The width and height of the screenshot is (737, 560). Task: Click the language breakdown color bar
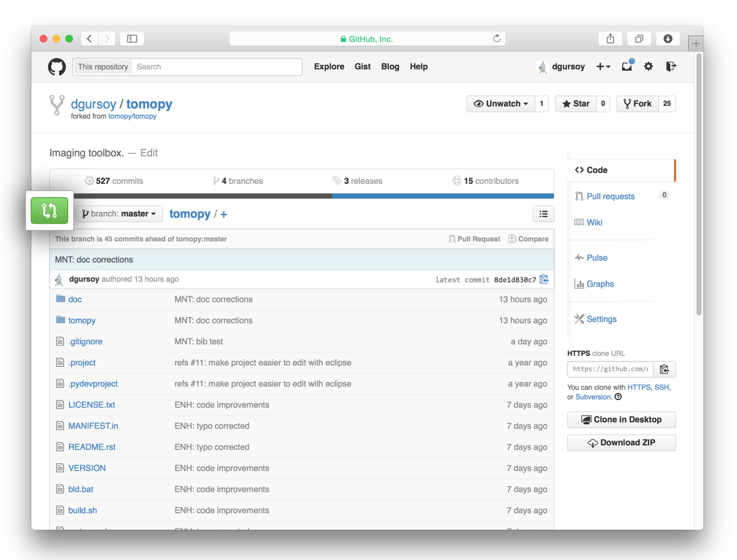[301, 196]
